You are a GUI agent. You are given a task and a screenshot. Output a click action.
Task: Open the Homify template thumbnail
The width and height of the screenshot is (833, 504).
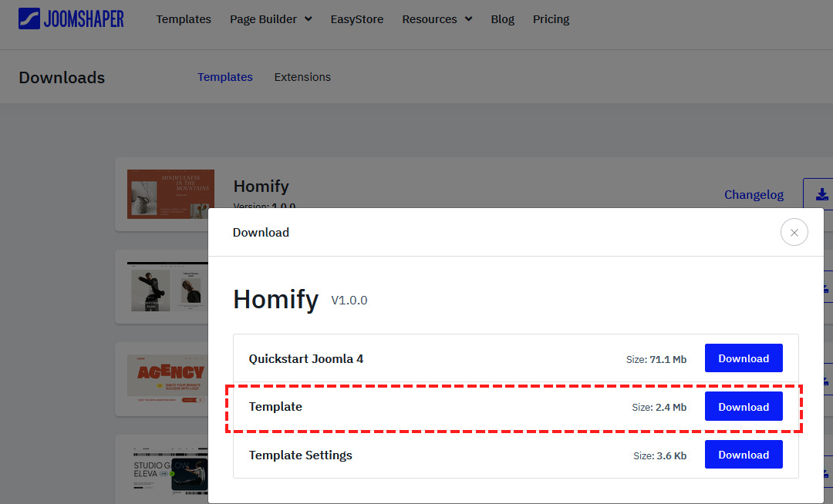tap(170, 194)
